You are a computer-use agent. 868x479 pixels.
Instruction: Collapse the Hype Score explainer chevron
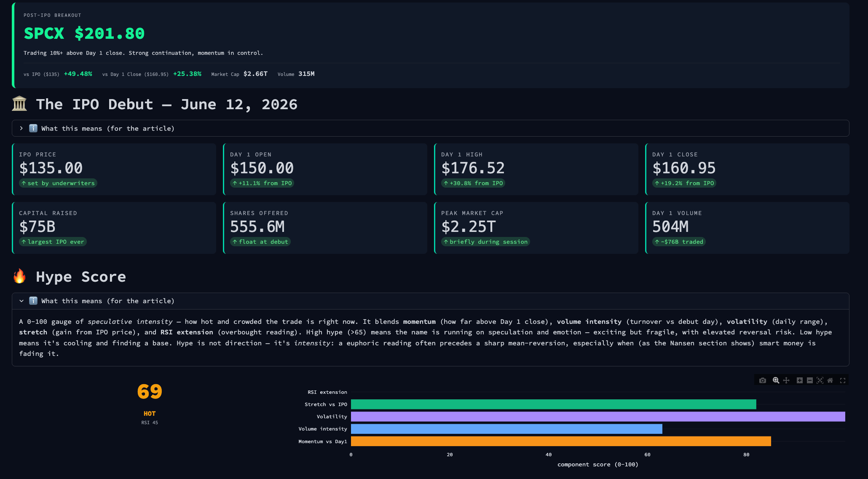(x=21, y=301)
